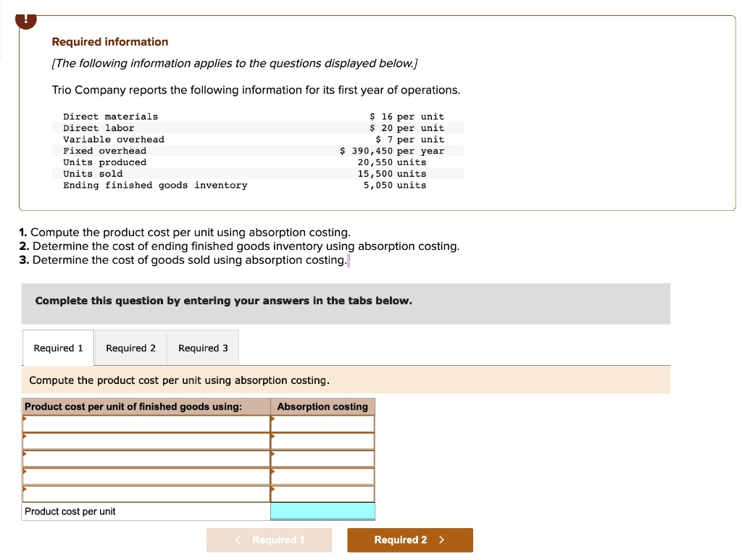
Task: Click the third Absorption costing input cell
Action: pos(322,459)
